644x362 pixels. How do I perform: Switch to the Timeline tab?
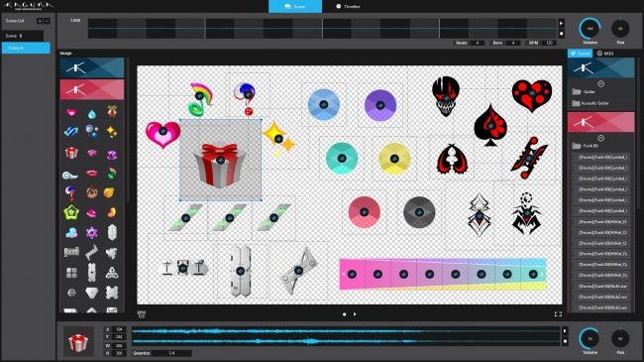[x=348, y=6]
